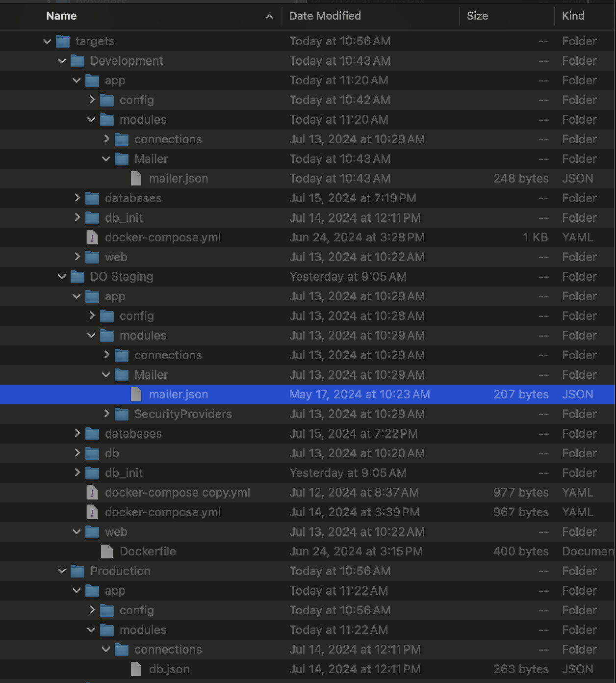Collapse the targets folder with its chevron

tap(47, 41)
